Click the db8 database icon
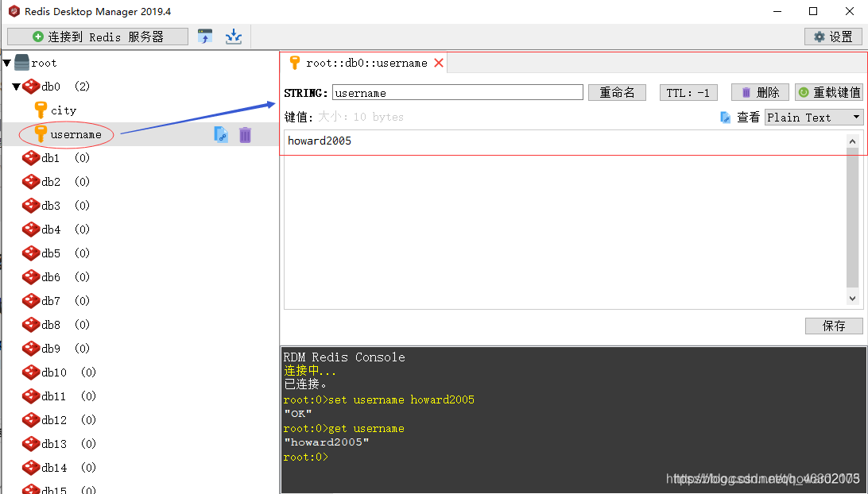This screenshot has width=868, height=494. point(31,325)
